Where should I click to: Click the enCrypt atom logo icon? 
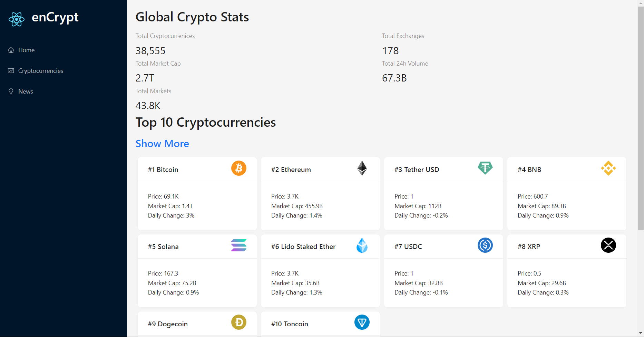pos(16,19)
